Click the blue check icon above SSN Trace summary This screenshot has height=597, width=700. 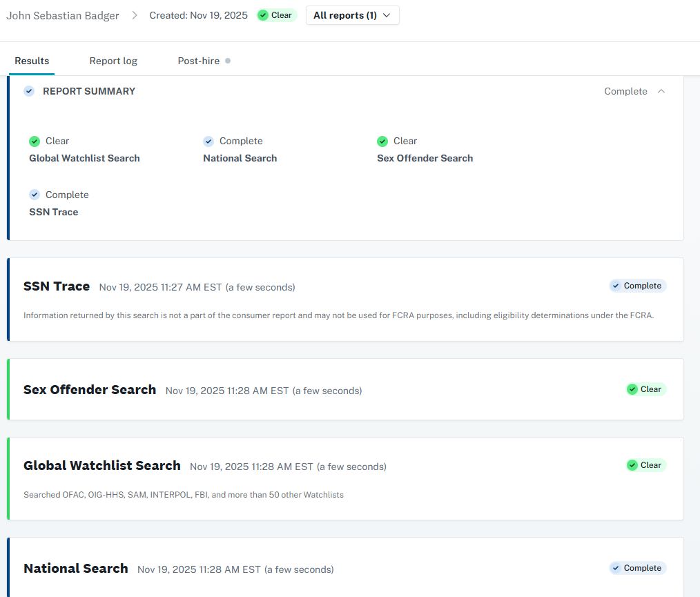[x=35, y=195]
